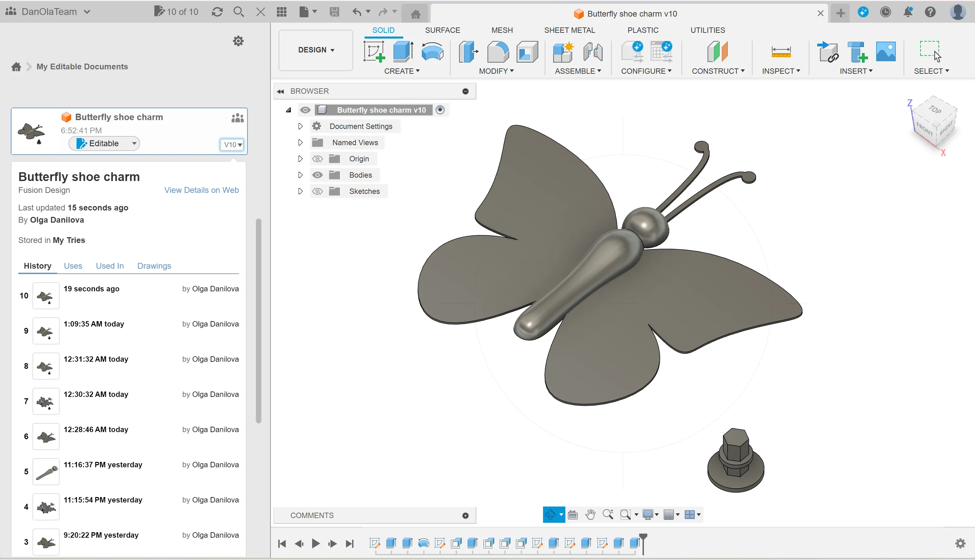Play the timeline
975x560 pixels.
coord(316,543)
